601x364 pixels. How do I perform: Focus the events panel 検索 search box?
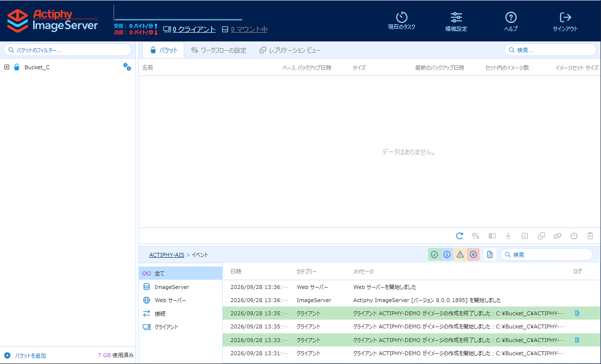point(546,254)
